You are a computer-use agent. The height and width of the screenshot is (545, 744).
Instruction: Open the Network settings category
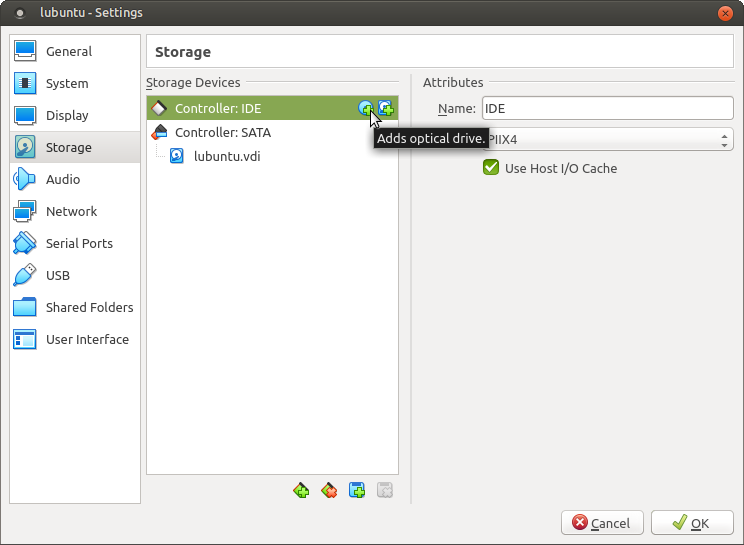[75, 212]
